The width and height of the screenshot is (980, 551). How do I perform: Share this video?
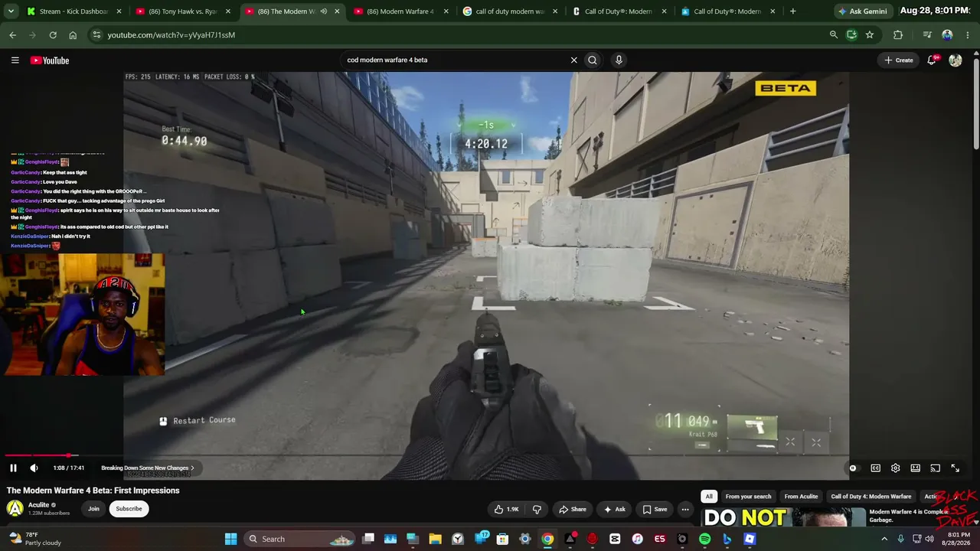click(x=573, y=509)
